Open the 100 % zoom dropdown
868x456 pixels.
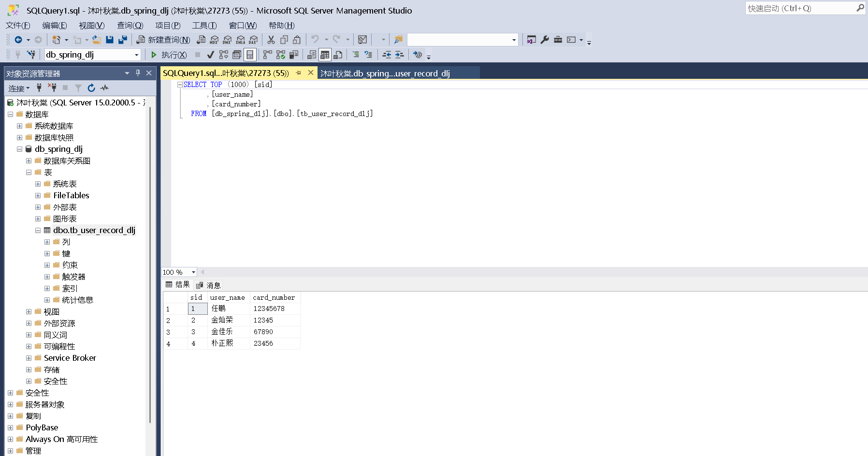click(193, 272)
